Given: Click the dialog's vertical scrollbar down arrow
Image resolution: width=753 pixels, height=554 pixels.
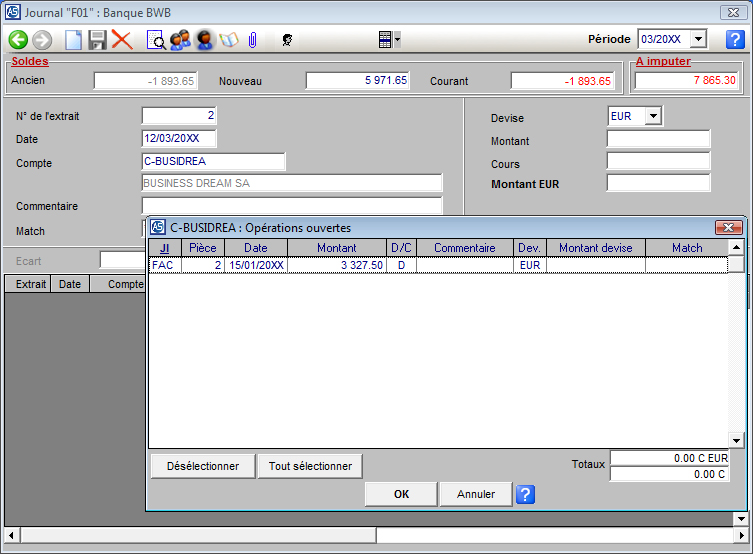Looking at the screenshot, I should (736, 440).
